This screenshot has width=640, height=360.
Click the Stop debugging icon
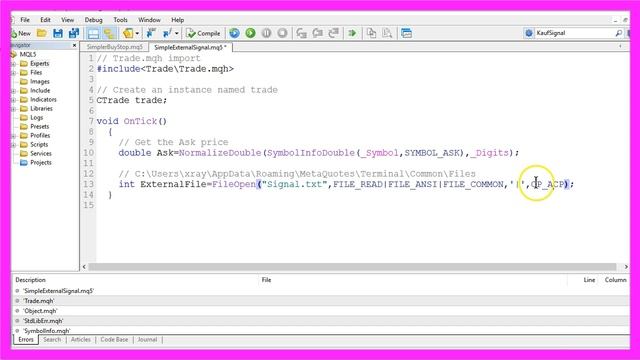click(282, 33)
